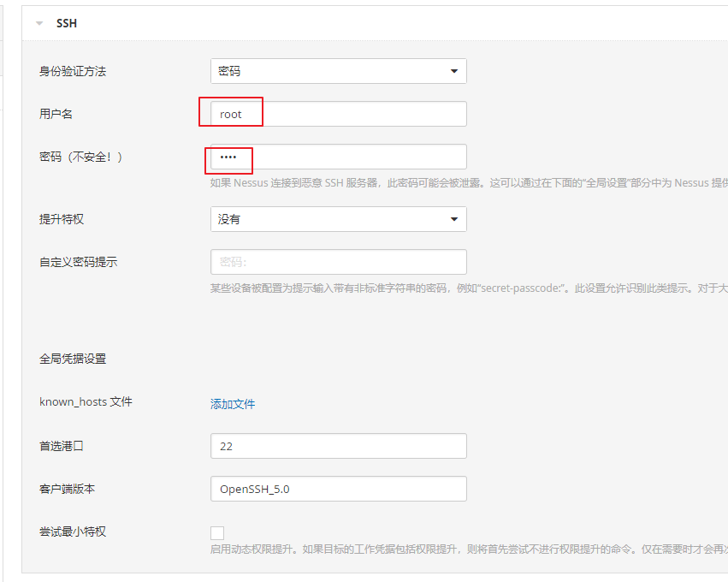Click the 用户名 label text
The image size is (728, 582).
pyautogui.click(x=56, y=114)
